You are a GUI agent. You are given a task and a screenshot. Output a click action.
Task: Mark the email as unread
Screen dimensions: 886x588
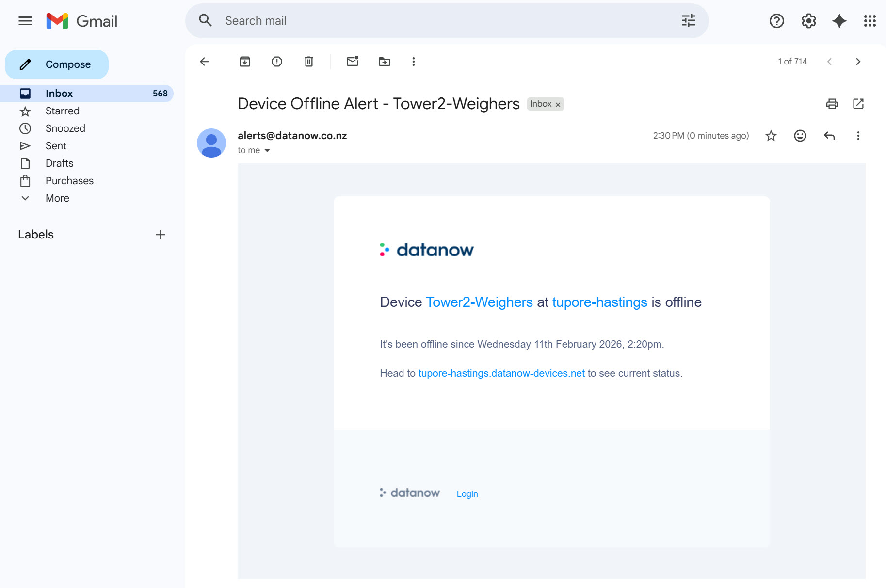click(353, 62)
